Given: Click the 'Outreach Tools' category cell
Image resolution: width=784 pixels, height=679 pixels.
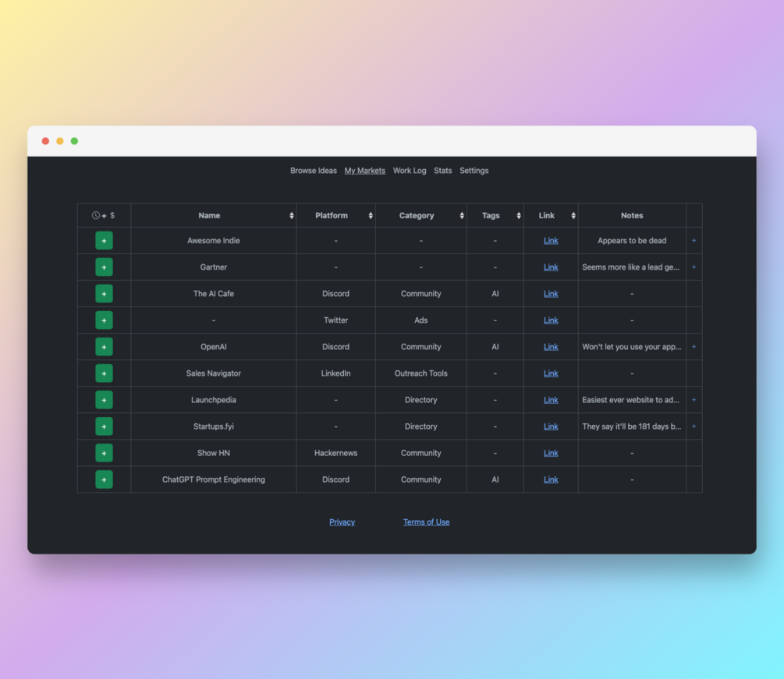Looking at the screenshot, I should [421, 373].
